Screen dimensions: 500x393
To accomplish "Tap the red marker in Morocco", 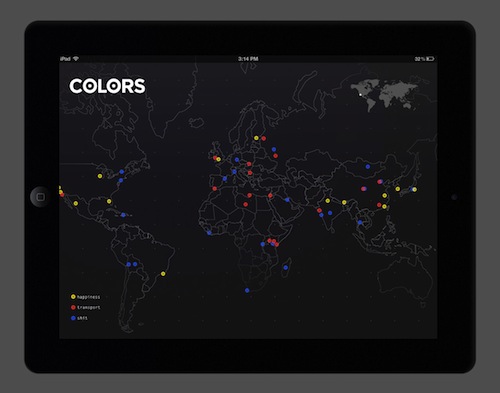I will [215, 189].
